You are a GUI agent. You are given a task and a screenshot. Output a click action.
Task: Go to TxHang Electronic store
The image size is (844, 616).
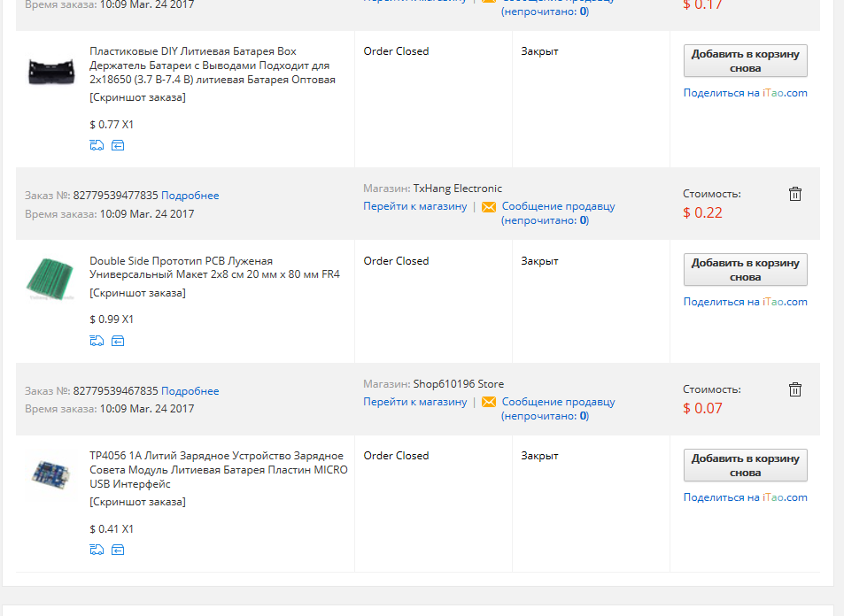pos(415,206)
